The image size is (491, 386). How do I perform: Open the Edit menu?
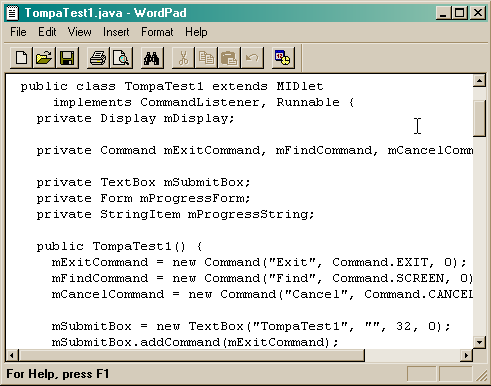click(x=47, y=32)
